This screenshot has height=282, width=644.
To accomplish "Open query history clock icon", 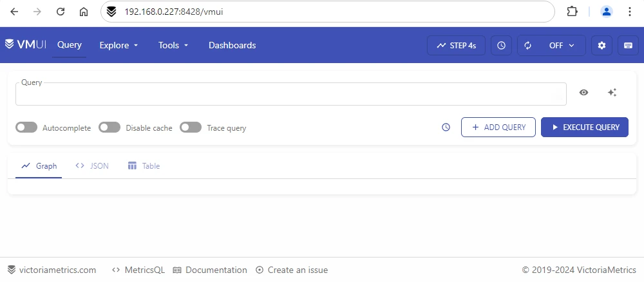I will pyautogui.click(x=446, y=127).
